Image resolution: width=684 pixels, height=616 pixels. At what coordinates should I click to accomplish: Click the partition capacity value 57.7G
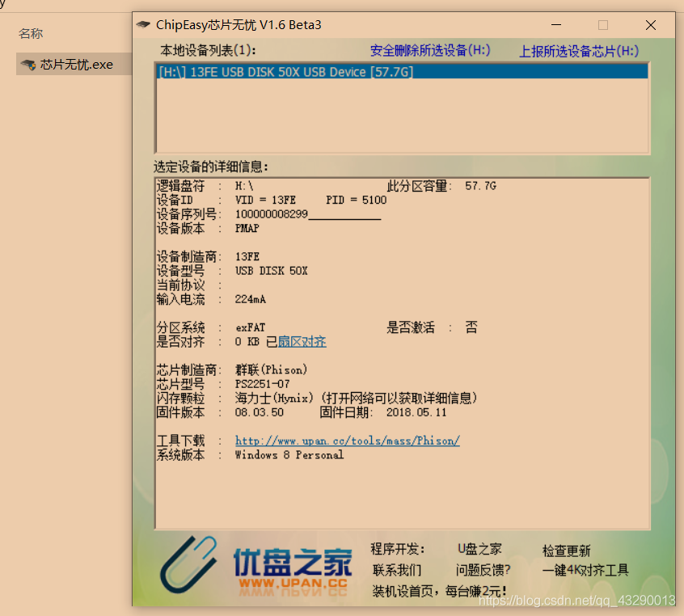tap(480, 186)
